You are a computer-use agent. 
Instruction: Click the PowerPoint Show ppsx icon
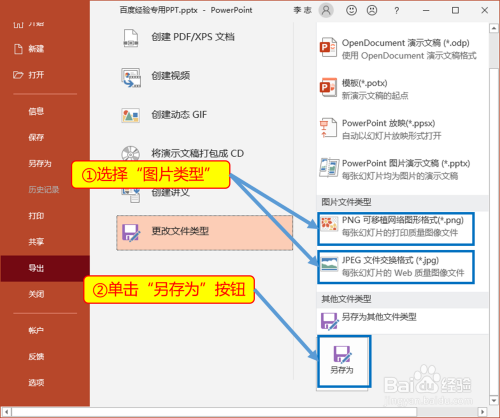pyautogui.click(x=328, y=128)
